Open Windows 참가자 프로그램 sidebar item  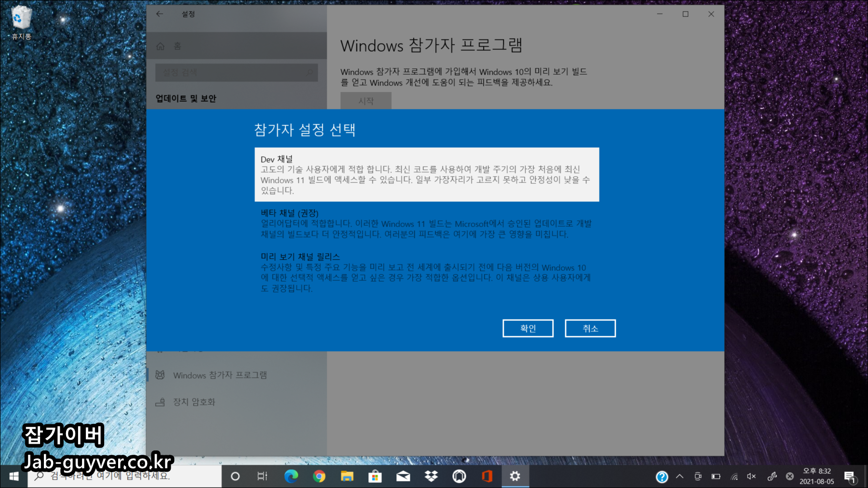tap(236, 375)
